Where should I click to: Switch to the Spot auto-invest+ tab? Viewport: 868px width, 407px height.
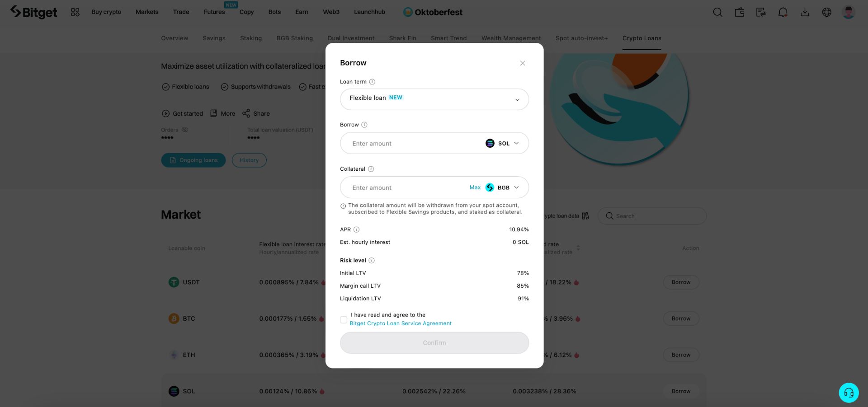tap(581, 38)
